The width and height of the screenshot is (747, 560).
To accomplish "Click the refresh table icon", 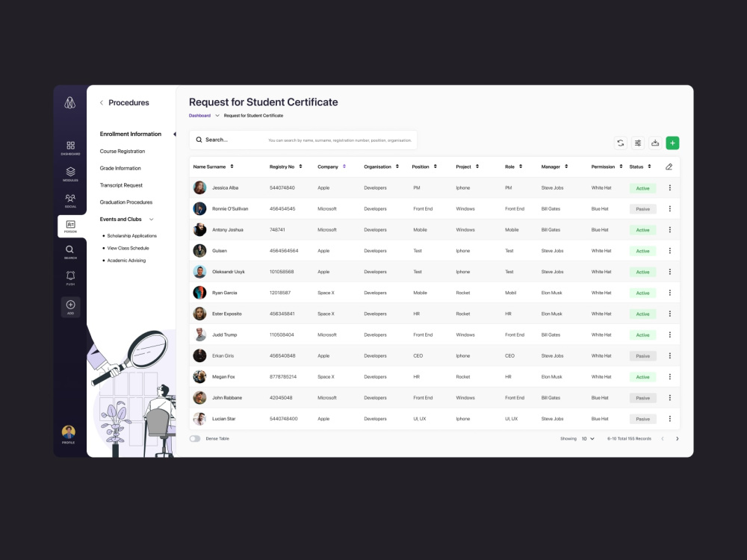I will point(620,143).
